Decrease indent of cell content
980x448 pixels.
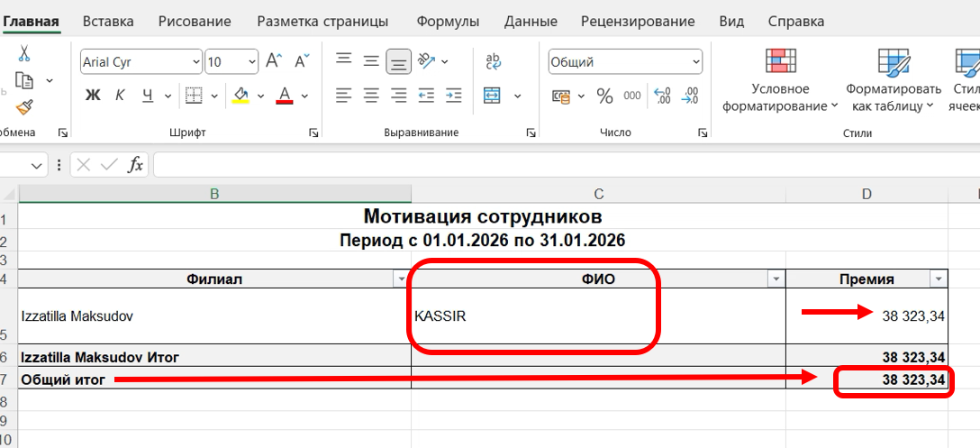(x=426, y=96)
